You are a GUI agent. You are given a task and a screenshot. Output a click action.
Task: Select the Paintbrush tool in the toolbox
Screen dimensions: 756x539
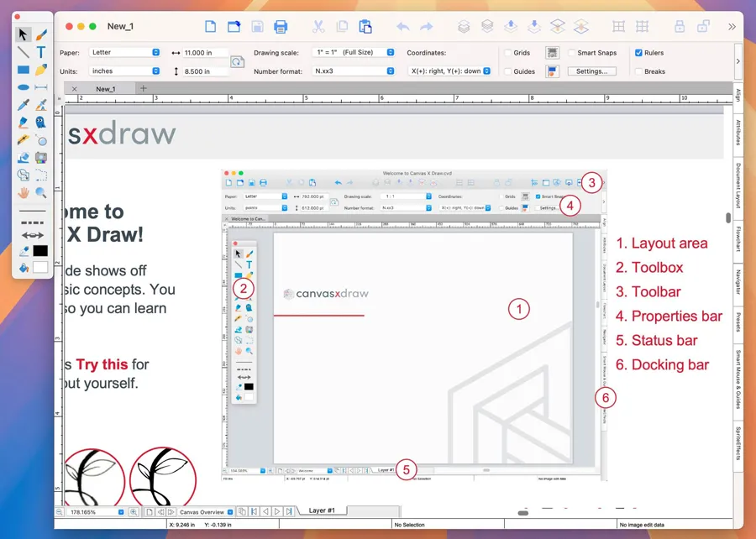coord(40,34)
